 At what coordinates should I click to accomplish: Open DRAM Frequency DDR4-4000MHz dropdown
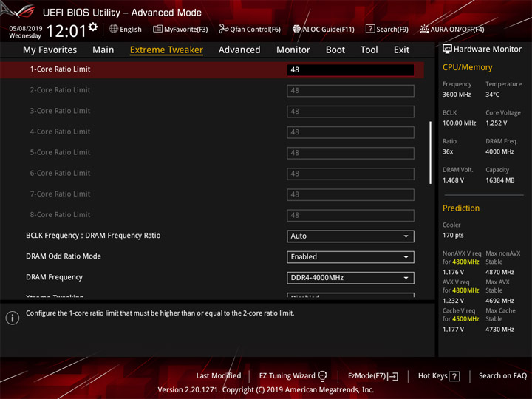350,278
